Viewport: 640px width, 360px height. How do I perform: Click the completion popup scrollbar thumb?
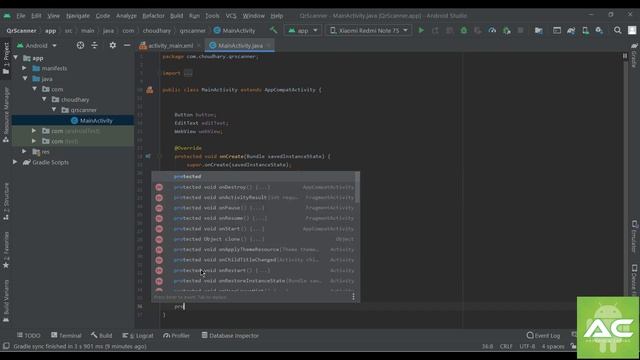point(358,187)
